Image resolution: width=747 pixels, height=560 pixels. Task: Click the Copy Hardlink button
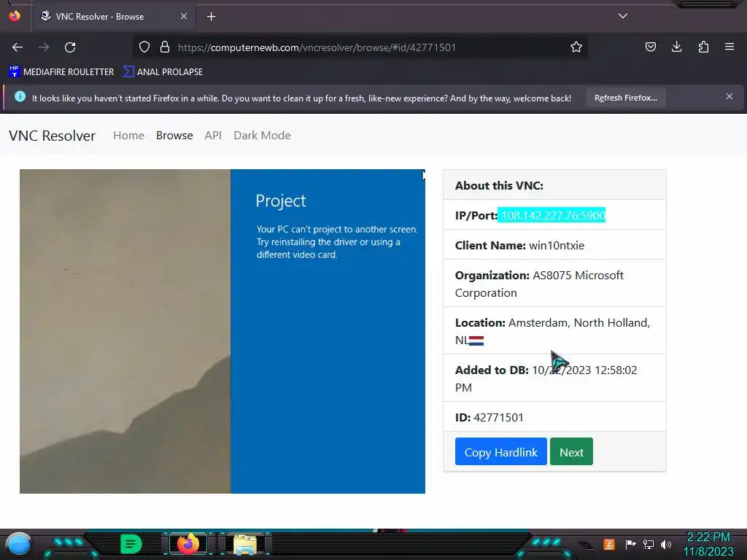500,451
